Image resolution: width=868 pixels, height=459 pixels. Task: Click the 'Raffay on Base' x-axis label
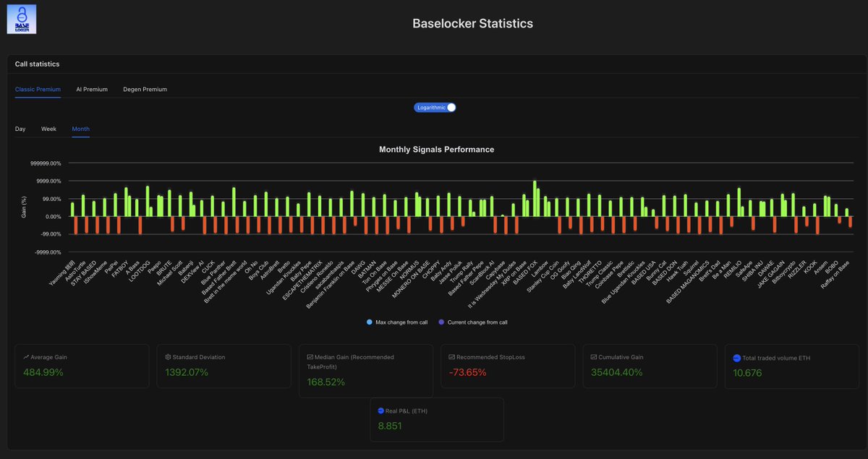[x=837, y=274]
